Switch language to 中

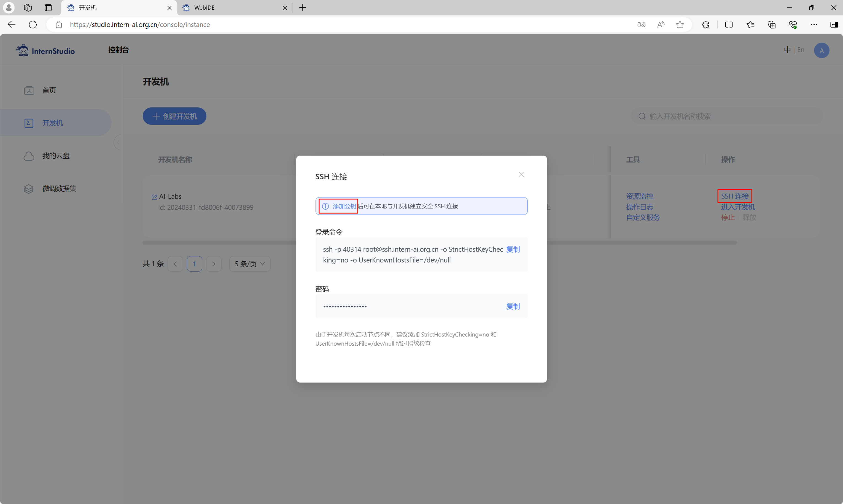[x=787, y=50]
